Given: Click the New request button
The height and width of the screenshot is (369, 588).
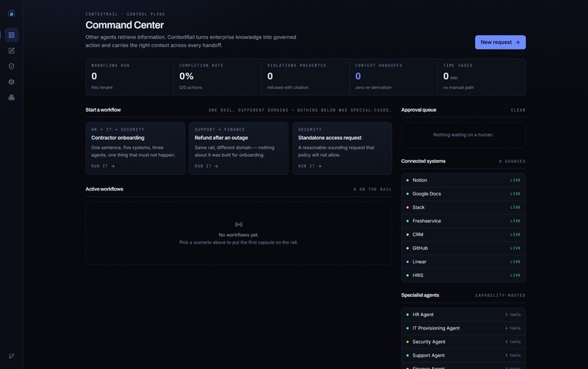Looking at the screenshot, I should tap(500, 42).
